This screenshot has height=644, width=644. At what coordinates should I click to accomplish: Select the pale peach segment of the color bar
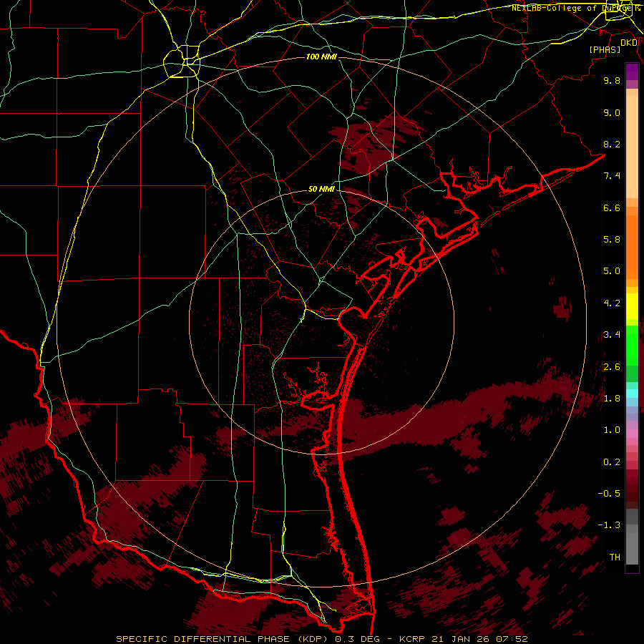[x=632, y=147]
